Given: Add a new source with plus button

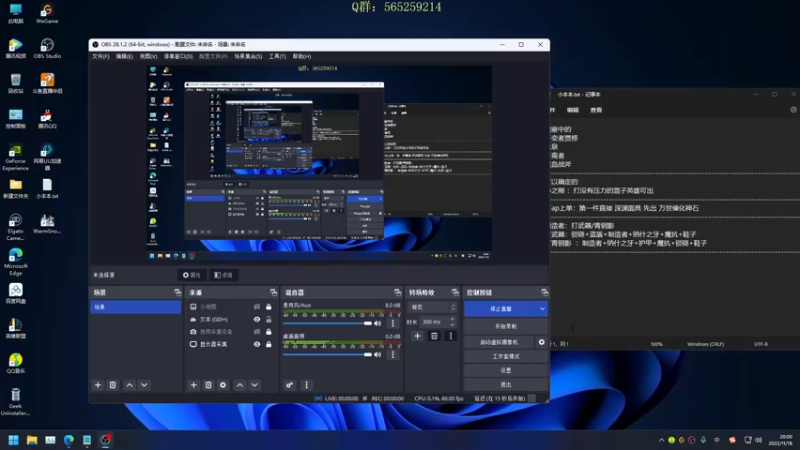Looking at the screenshot, I should click(x=193, y=385).
